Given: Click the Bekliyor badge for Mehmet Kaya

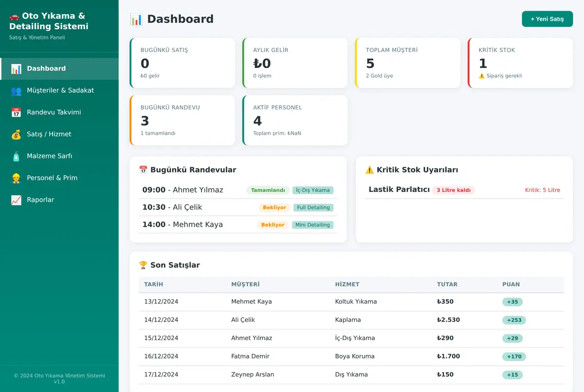Looking at the screenshot, I should pos(273,225).
